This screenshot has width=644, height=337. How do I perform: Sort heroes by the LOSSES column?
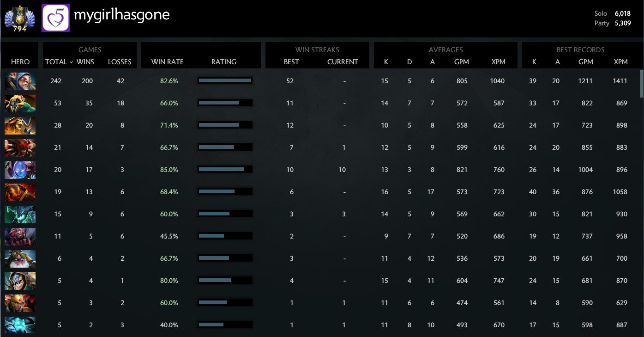[x=120, y=62]
